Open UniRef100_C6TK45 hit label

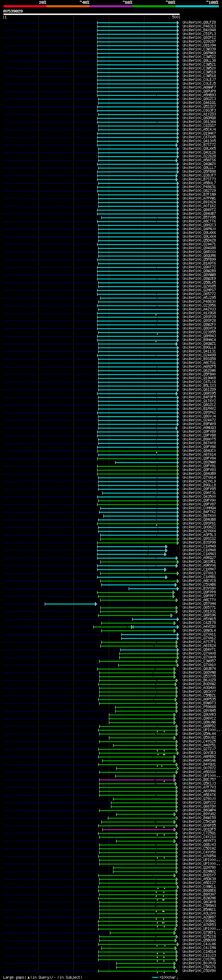pos(199,137)
